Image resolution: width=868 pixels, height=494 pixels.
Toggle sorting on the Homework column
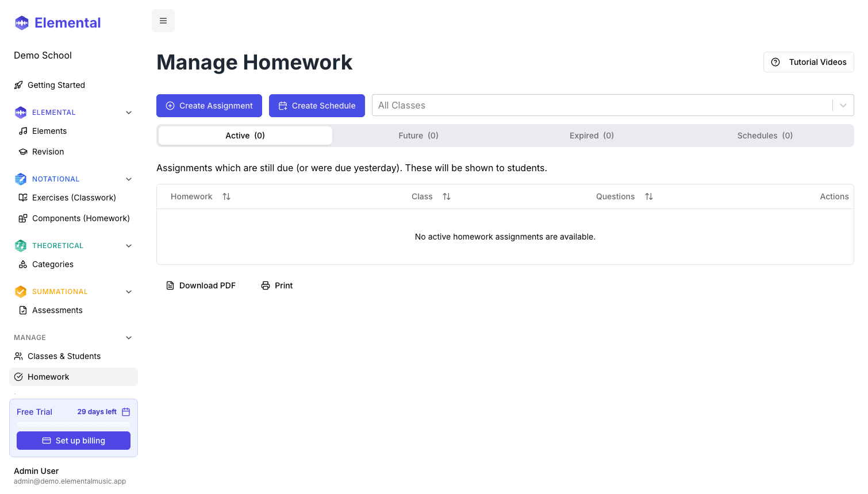tap(226, 196)
